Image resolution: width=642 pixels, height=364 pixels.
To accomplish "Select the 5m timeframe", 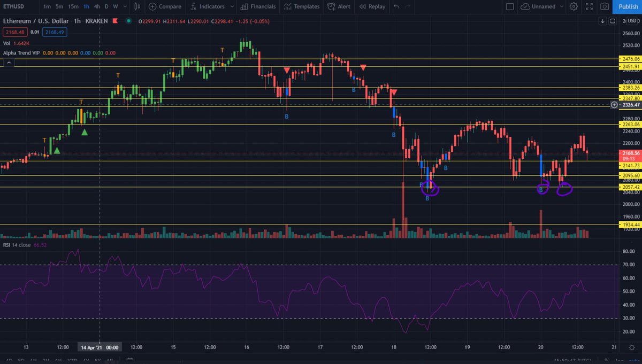I will pyautogui.click(x=59, y=6).
